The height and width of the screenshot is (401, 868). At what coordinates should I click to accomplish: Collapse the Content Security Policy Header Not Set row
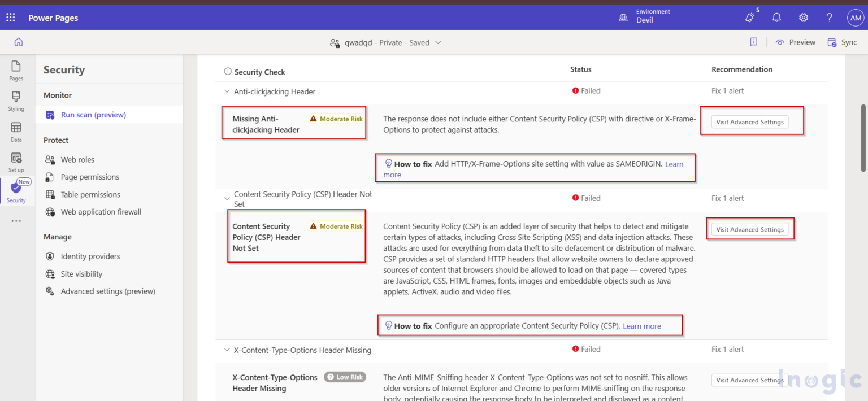[227, 199]
